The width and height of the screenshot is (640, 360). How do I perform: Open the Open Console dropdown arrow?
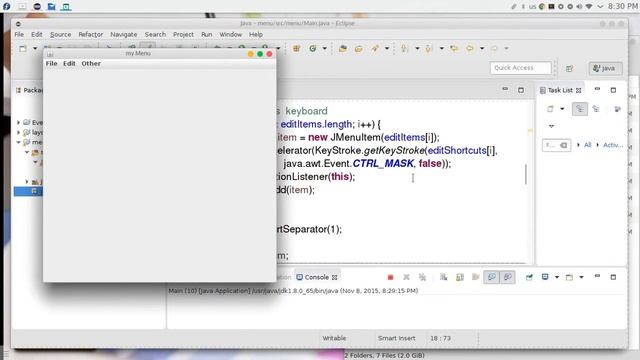(581, 278)
